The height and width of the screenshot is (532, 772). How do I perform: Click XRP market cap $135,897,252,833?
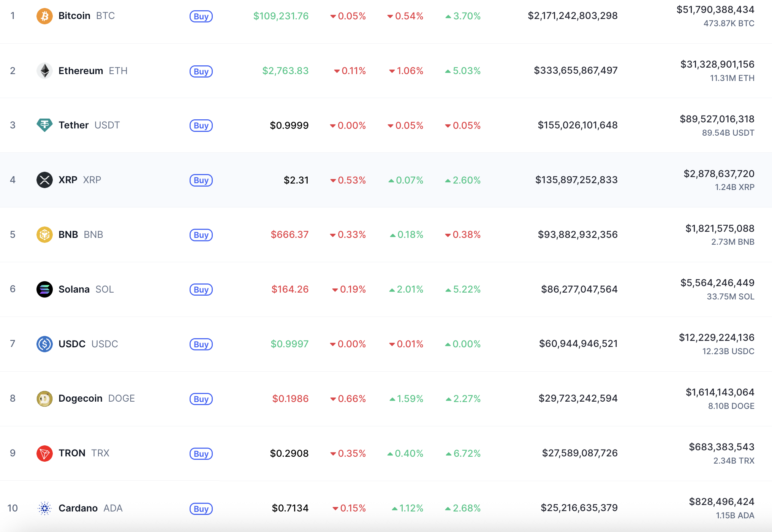(576, 180)
